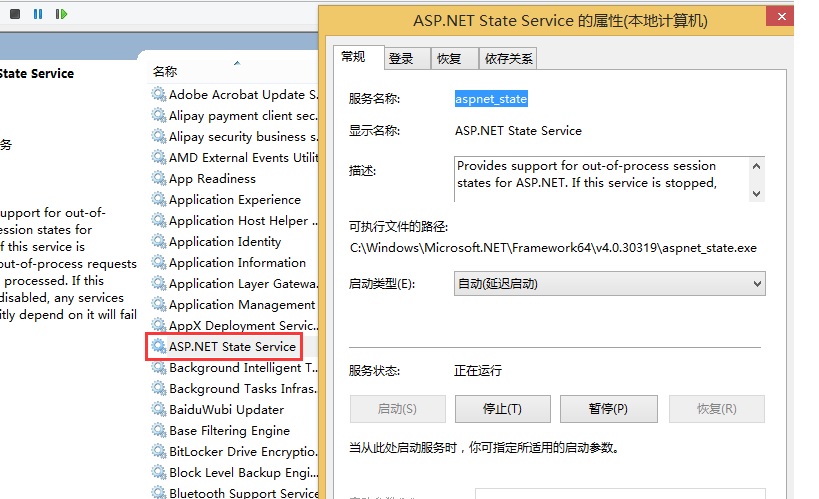Select BitLocker Drive Encryption service
The image size is (819, 499).
click(234, 451)
